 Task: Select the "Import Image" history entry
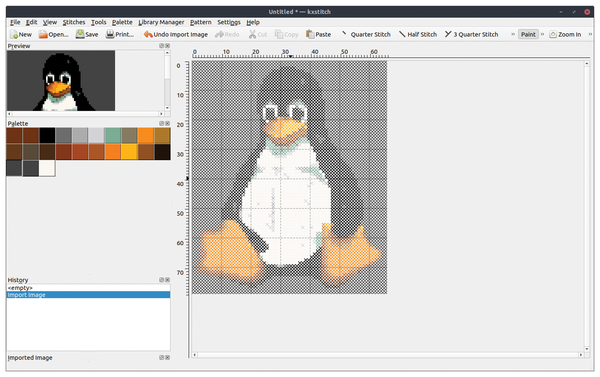tap(88, 295)
